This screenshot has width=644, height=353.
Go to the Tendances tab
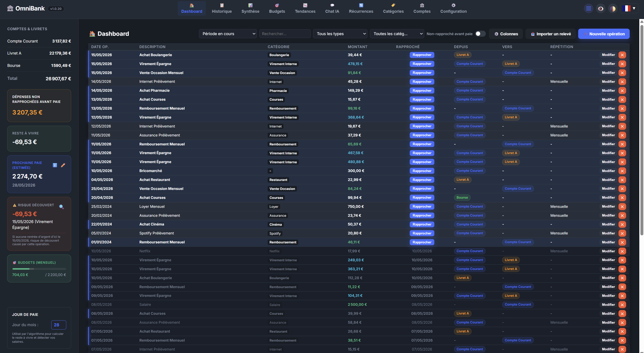pyautogui.click(x=305, y=9)
